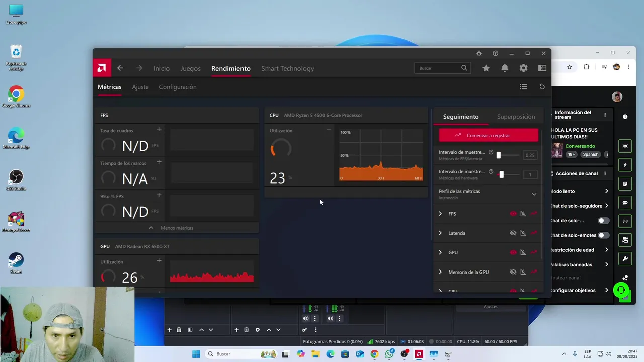Mute second OBS audio mixer speaker

(330, 318)
